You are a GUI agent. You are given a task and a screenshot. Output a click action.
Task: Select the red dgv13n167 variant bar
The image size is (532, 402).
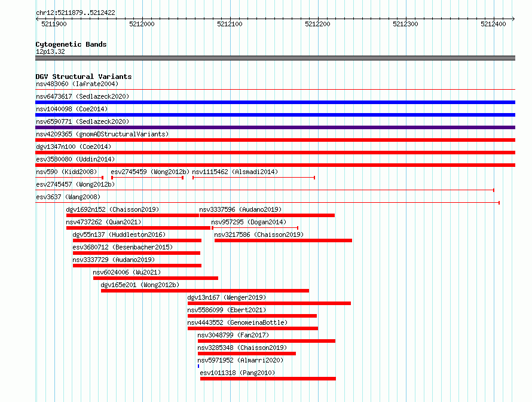coord(269,303)
